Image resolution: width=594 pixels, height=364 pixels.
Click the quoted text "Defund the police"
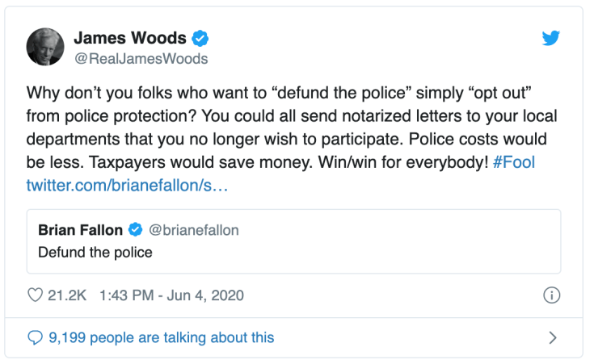(95, 253)
